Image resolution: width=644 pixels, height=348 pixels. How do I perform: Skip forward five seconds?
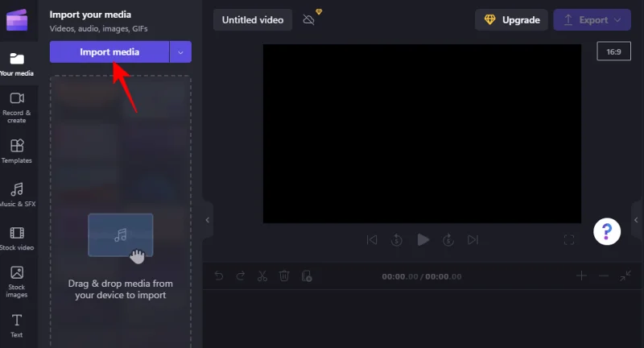click(448, 239)
